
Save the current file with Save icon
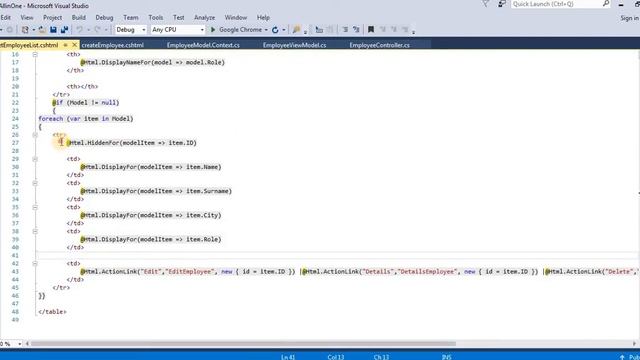[x=53, y=30]
